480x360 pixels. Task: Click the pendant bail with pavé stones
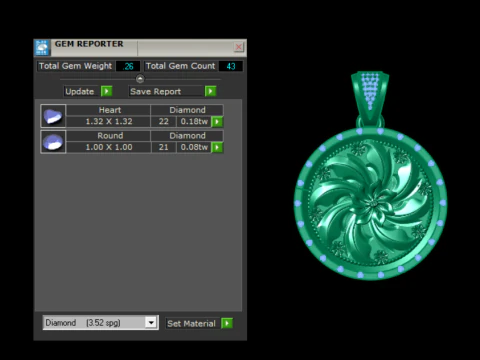pos(370,97)
